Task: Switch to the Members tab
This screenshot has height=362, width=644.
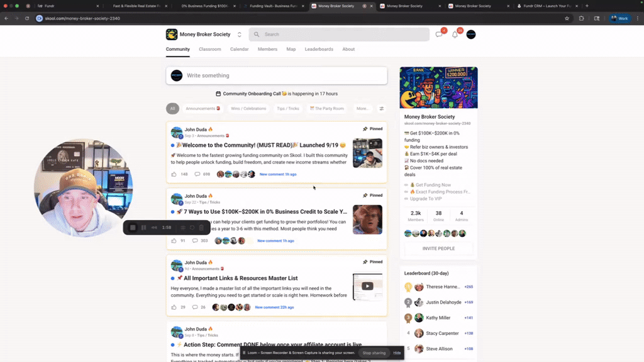Action: [267, 49]
